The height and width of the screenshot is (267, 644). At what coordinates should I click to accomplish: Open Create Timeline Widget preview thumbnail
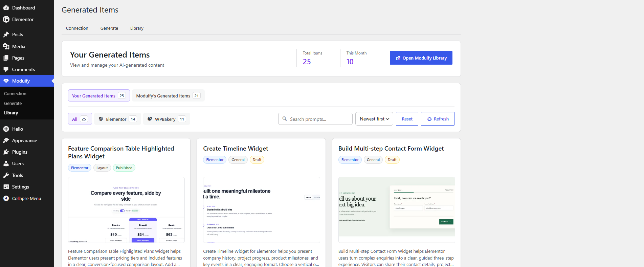pos(262,210)
